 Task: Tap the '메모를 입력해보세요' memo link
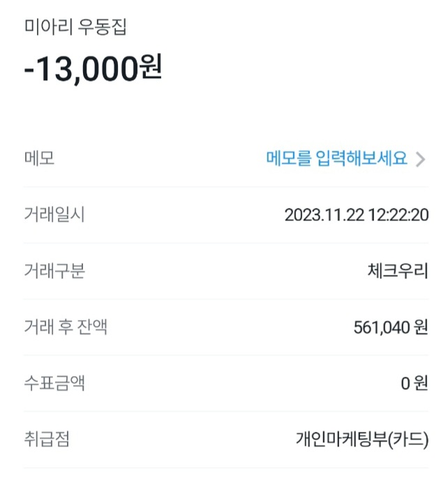[336, 158]
